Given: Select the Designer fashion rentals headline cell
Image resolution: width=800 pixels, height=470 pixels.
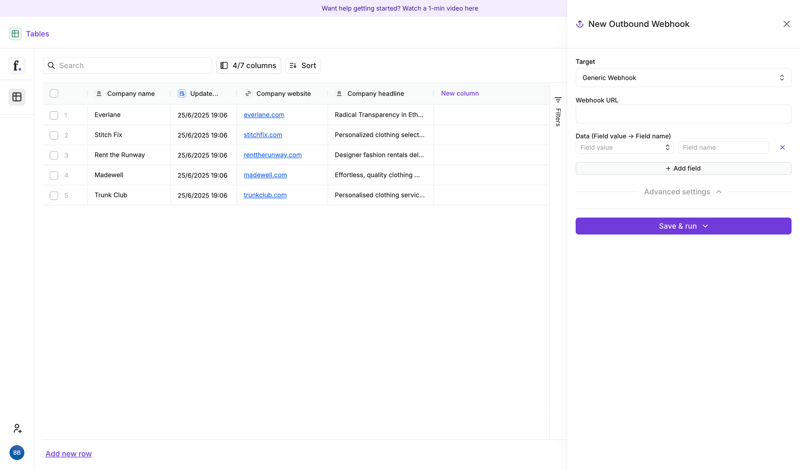Looking at the screenshot, I should click(x=381, y=155).
